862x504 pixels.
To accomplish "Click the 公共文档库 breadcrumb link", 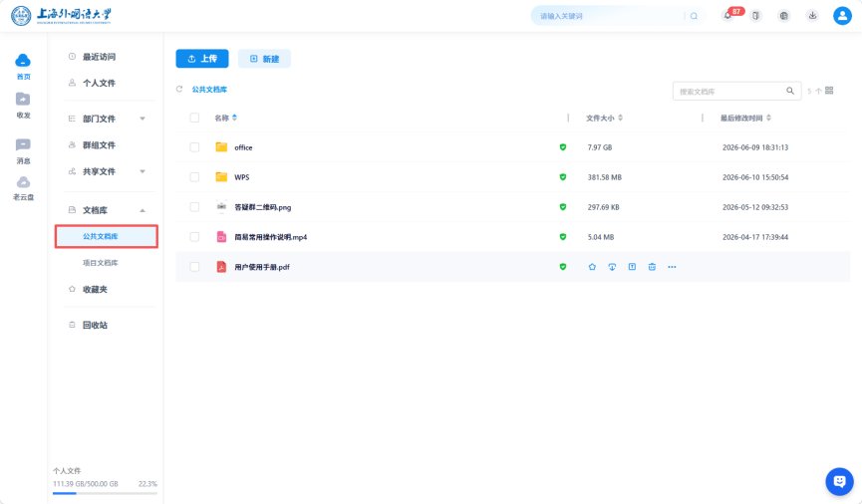I will 209,89.
